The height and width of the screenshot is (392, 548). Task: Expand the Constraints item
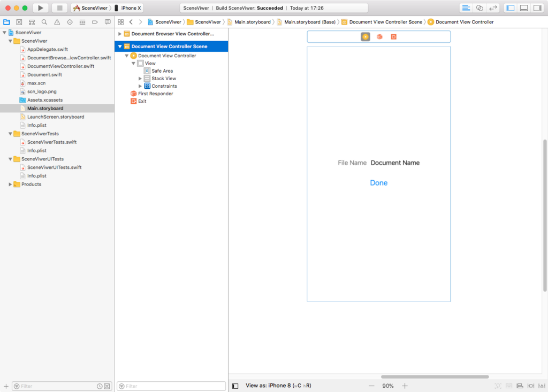pos(140,86)
